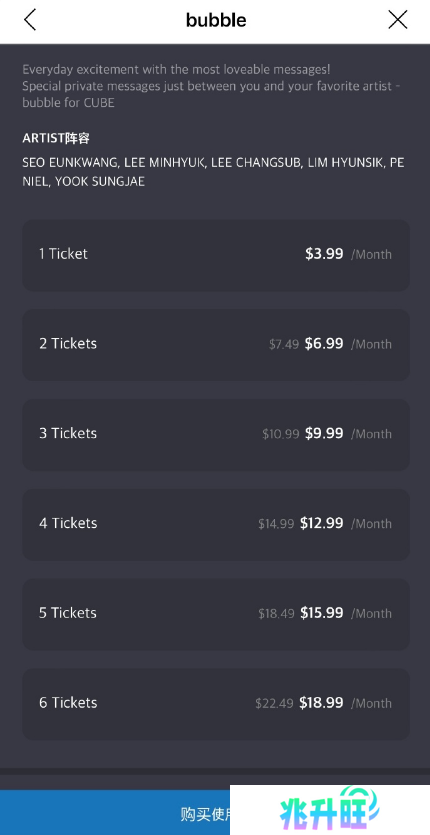Select the 4 Tickets plan card

point(216,524)
